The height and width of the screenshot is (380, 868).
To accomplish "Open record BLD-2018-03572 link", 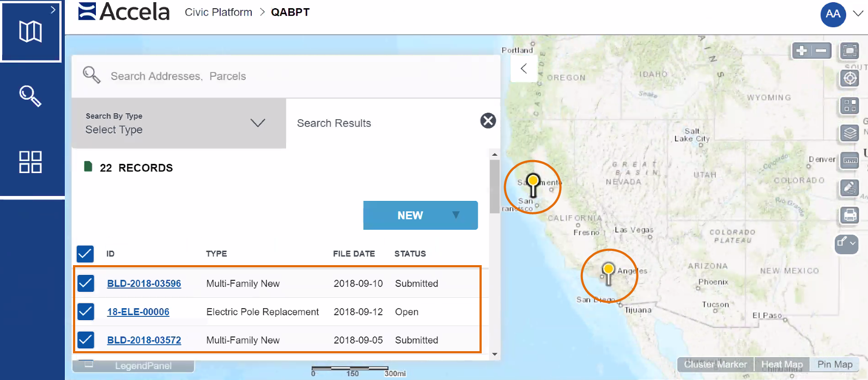I will (x=144, y=340).
